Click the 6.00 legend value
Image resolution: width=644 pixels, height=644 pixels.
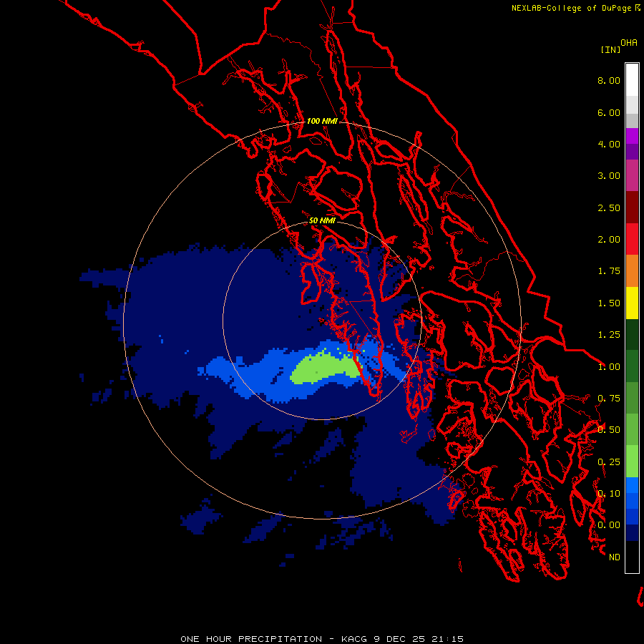609,112
